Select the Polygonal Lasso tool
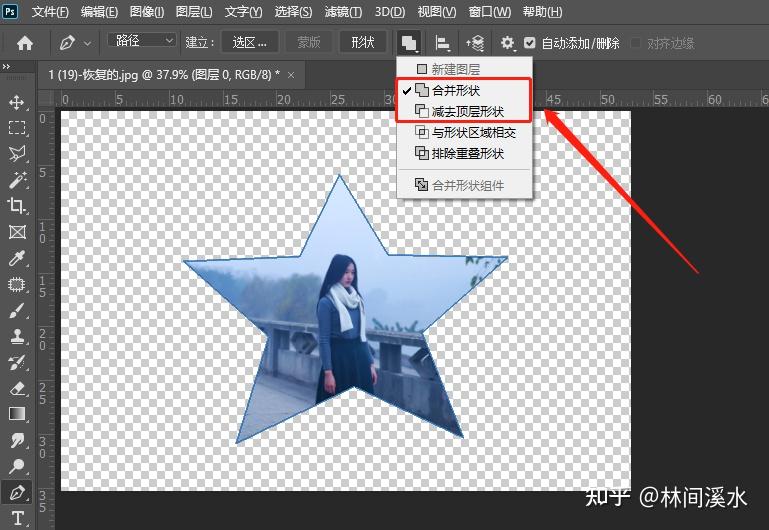Image resolution: width=769 pixels, height=530 pixels. tap(17, 154)
